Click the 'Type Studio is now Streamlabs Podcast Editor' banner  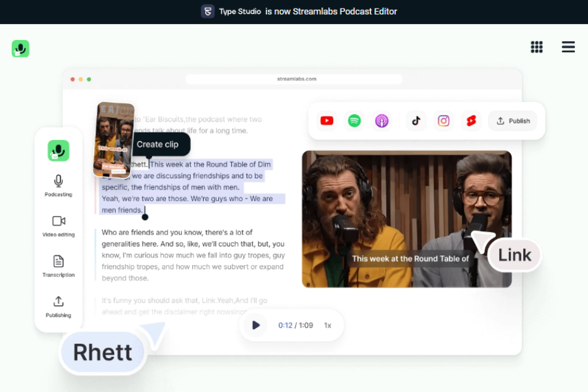pos(299,12)
